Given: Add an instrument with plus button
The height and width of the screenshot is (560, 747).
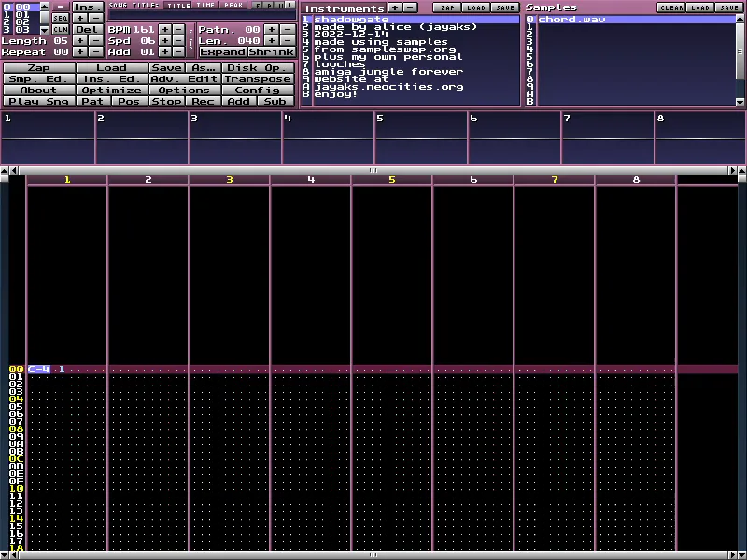Looking at the screenshot, I should [395, 7].
